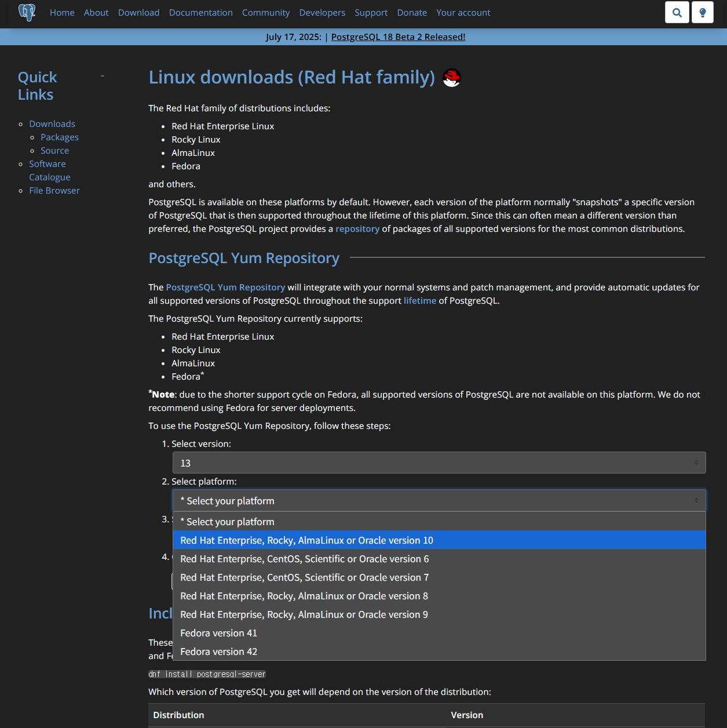Open the Home menu item
This screenshot has height=728, width=727.
click(62, 12)
